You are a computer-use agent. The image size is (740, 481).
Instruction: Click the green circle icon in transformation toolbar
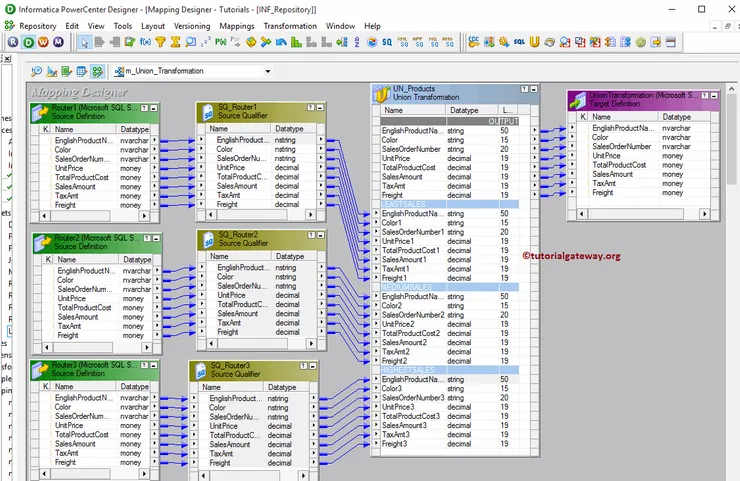[640, 42]
